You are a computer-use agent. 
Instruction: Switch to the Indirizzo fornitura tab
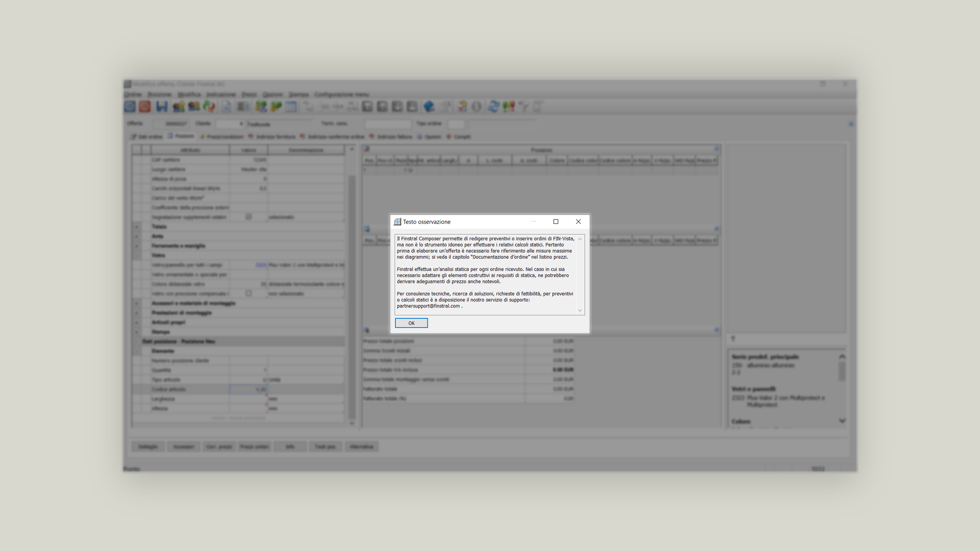pos(272,137)
